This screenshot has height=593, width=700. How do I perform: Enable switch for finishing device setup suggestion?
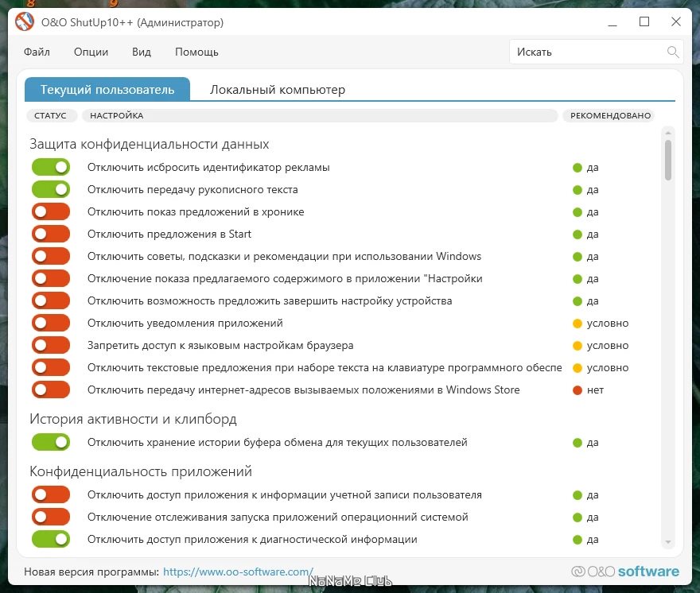(51, 300)
